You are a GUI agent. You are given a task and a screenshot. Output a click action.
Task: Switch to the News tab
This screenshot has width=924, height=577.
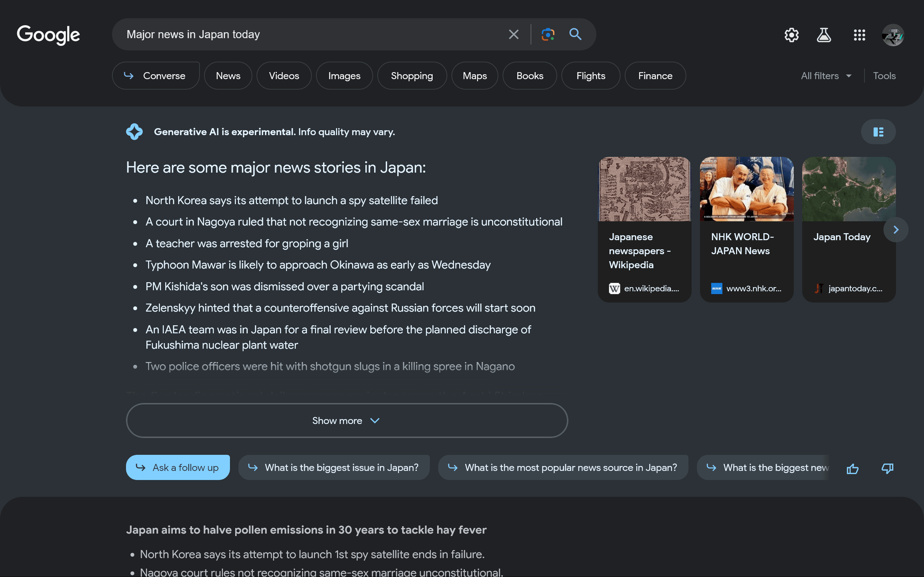click(228, 76)
